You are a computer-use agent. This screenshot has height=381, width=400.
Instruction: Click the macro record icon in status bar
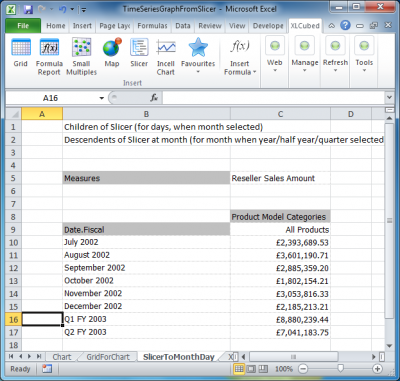point(47,369)
